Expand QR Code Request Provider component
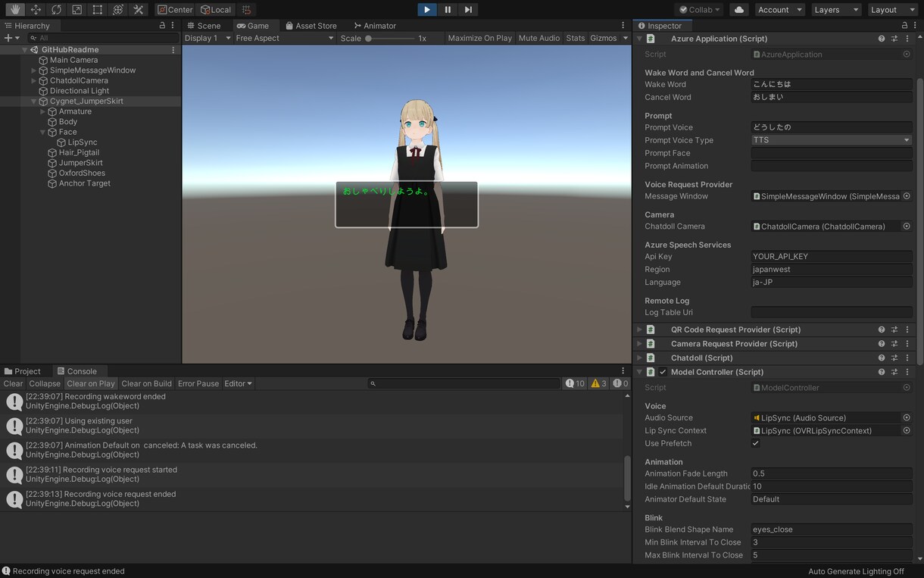 click(639, 330)
